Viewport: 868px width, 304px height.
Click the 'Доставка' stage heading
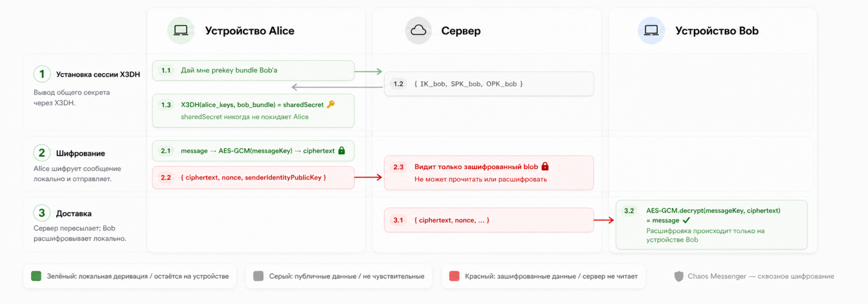point(74,213)
